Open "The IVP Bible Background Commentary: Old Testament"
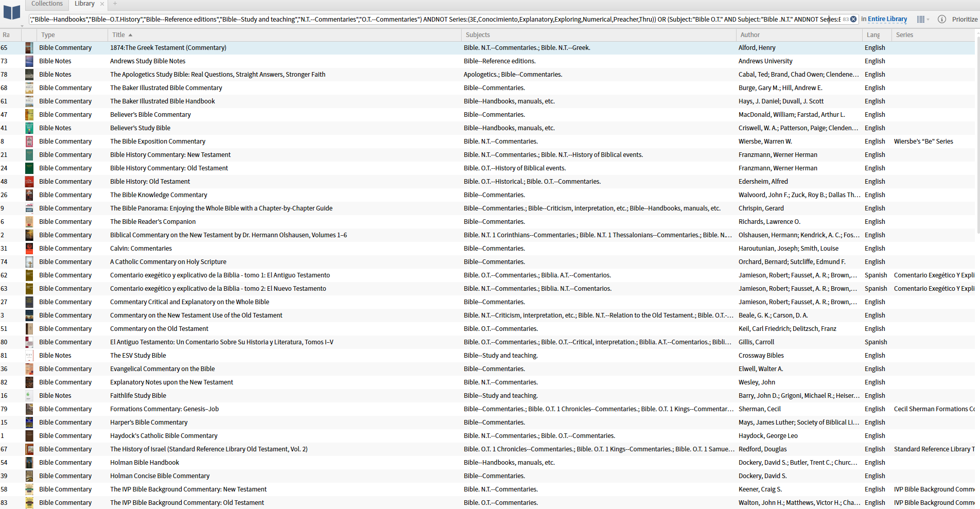 pos(187,503)
